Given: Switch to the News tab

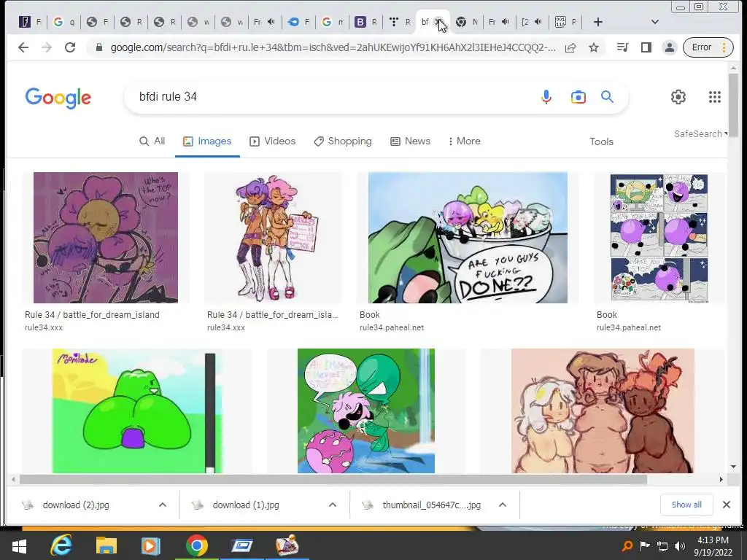Looking at the screenshot, I should click(x=410, y=141).
